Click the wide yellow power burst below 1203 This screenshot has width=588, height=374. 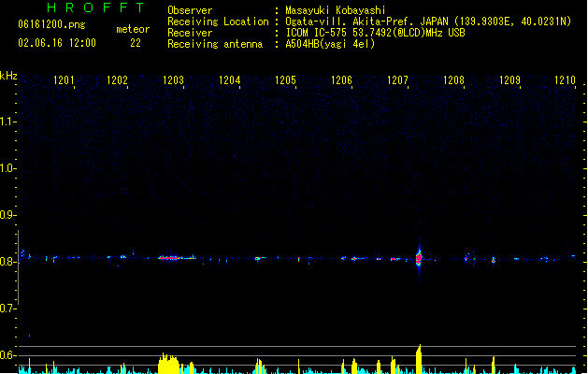point(169,363)
